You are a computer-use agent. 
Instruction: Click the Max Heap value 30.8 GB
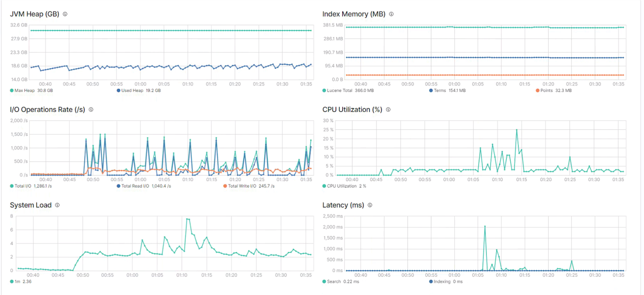coord(45,90)
